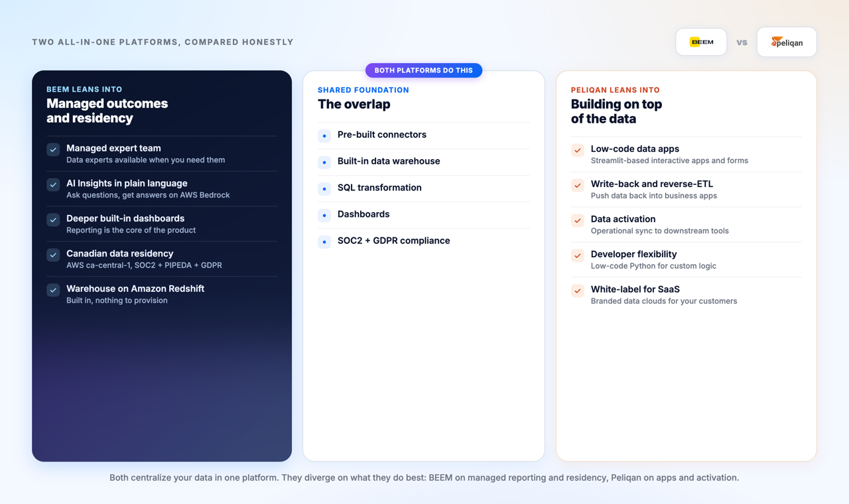Click the Peliqan logo badge
The height and width of the screenshot is (504, 849).
pyautogui.click(x=787, y=42)
